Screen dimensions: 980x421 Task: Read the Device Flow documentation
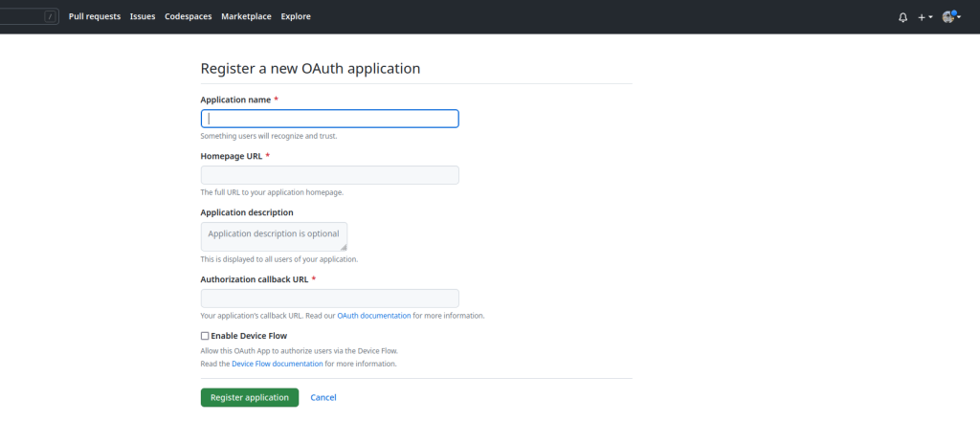pos(277,364)
